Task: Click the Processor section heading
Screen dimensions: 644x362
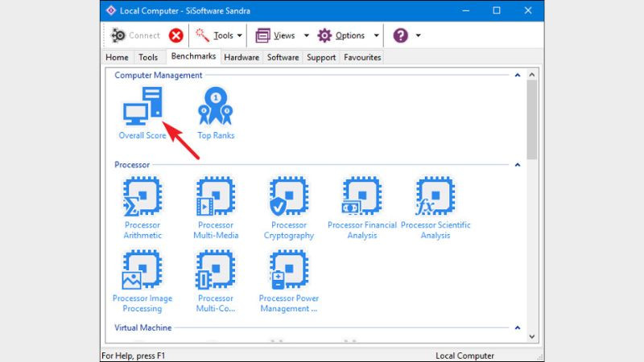Action: [132, 165]
